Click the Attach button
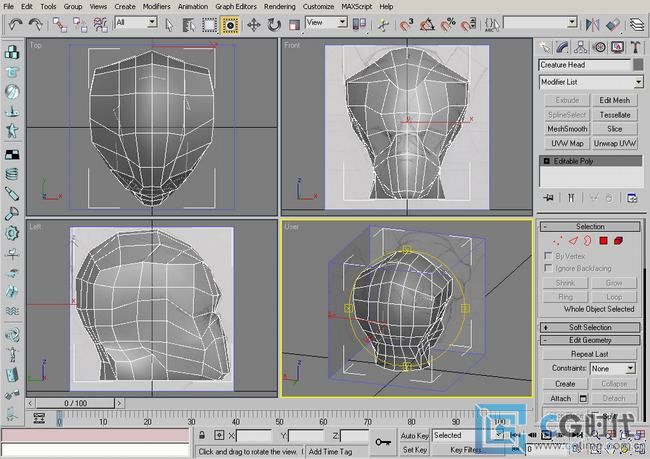This screenshot has width=650, height=459. 560,398
